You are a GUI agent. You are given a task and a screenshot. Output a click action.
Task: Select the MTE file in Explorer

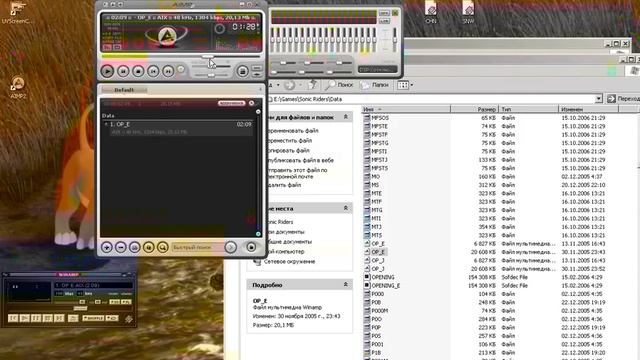pyautogui.click(x=376, y=193)
